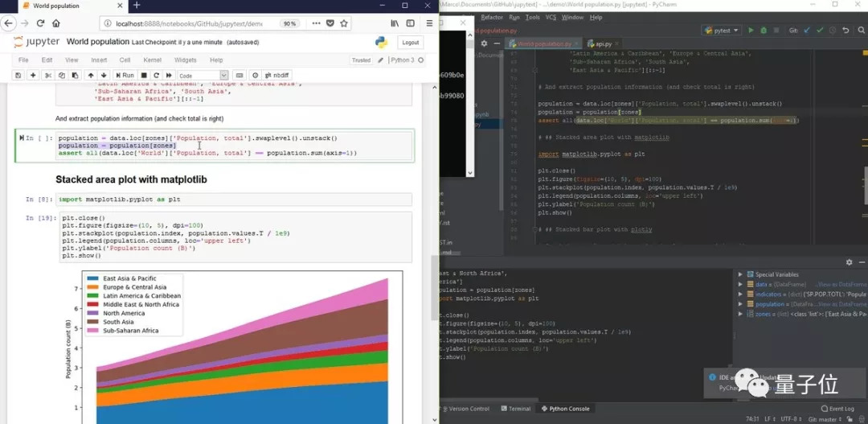Open the command palette keyboard icon

click(240, 75)
